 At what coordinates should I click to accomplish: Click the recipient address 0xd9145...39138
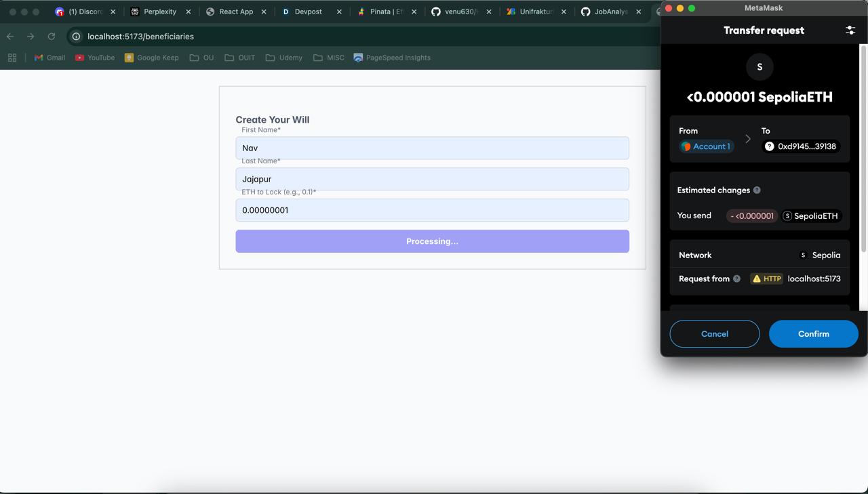(x=801, y=146)
